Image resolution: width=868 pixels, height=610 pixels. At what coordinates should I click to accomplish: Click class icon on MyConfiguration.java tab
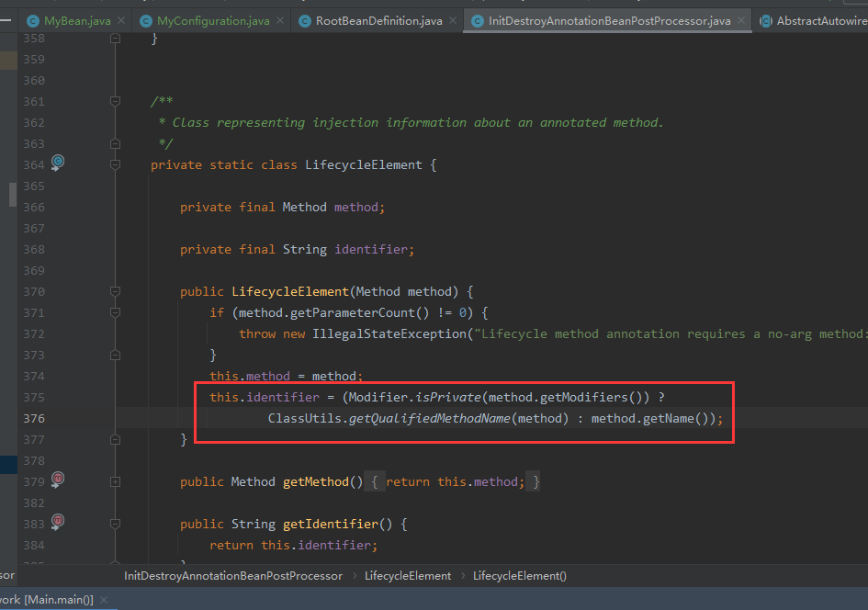pyautogui.click(x=146, y=21)
